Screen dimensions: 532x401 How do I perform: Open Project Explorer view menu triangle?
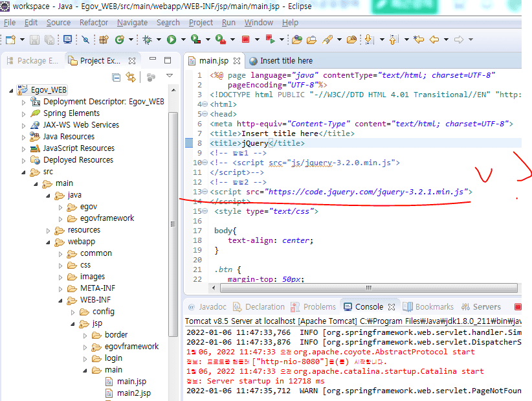169,76
